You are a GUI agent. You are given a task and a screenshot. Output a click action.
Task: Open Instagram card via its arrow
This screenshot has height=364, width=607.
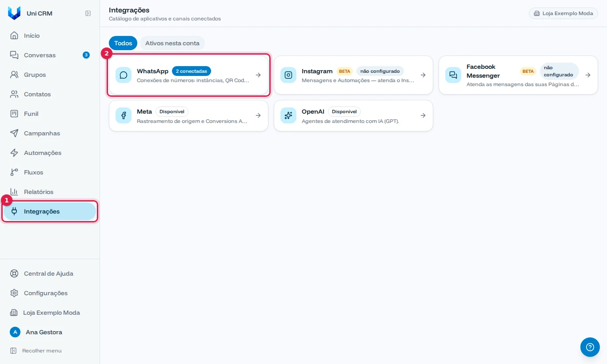pos(423,75)
